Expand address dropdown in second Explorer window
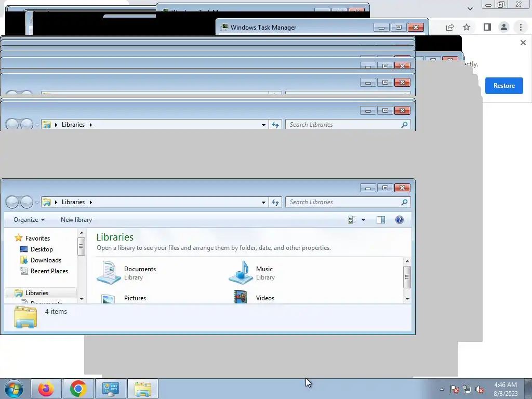 point(263,125)
